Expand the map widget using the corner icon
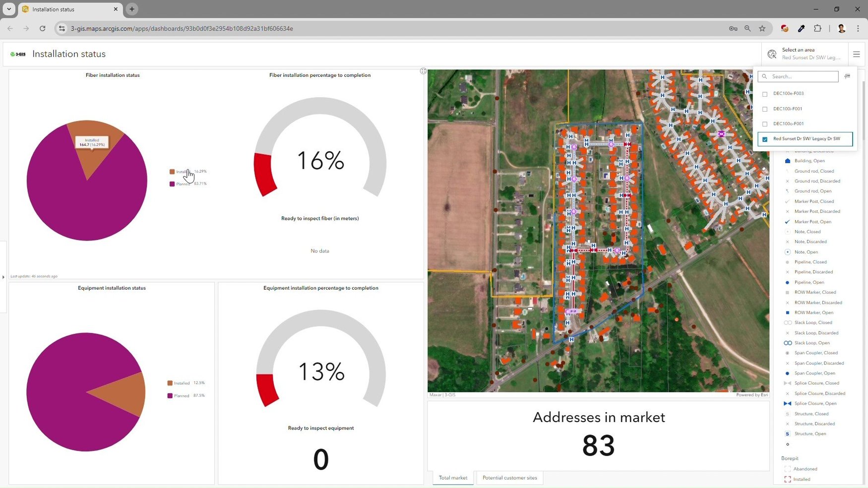Image resolution: width=868 pixels, height=488 pixels. [423, 71]
